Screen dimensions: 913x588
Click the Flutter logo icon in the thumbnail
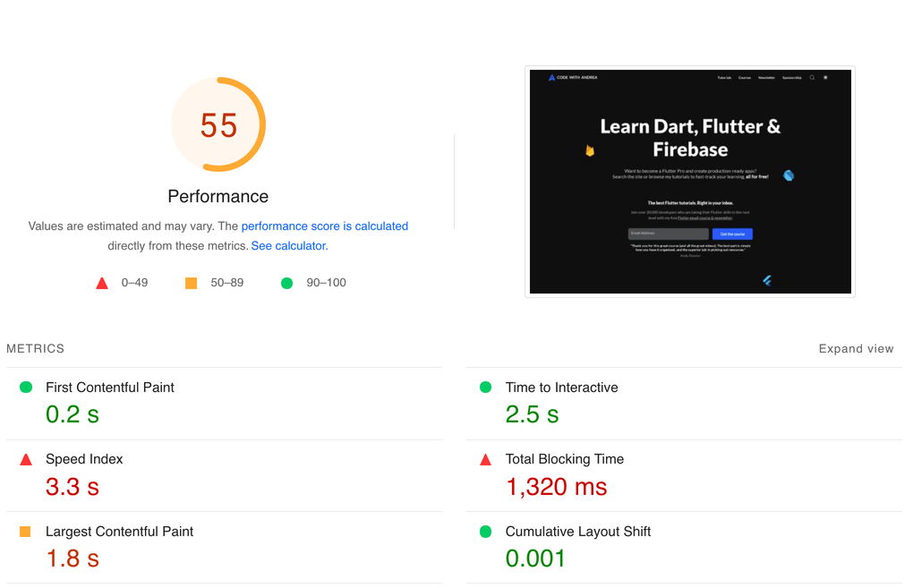click(767, 281)
